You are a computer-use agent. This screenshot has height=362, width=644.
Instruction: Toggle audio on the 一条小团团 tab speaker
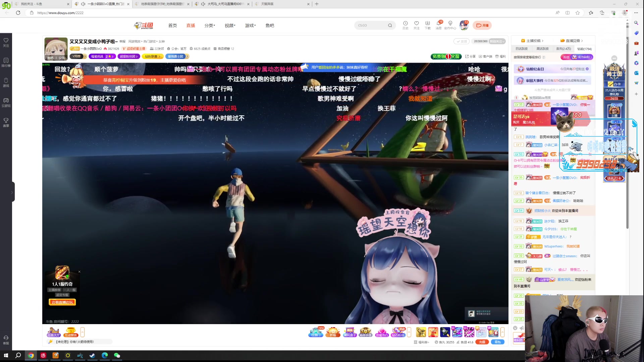tap(83, 4)
